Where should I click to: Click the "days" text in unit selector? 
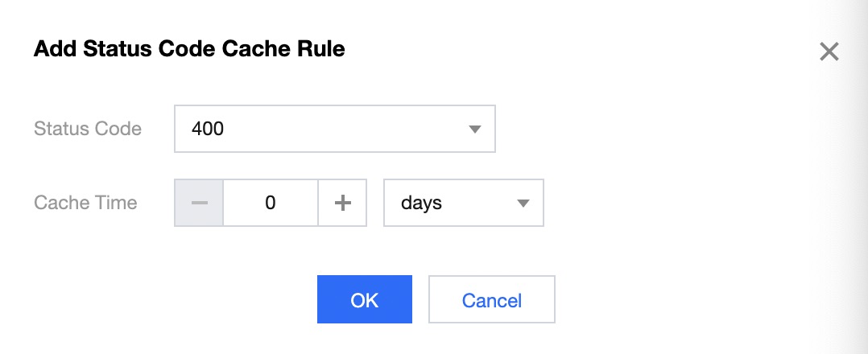pyautogui.click(x=421, y=203)
